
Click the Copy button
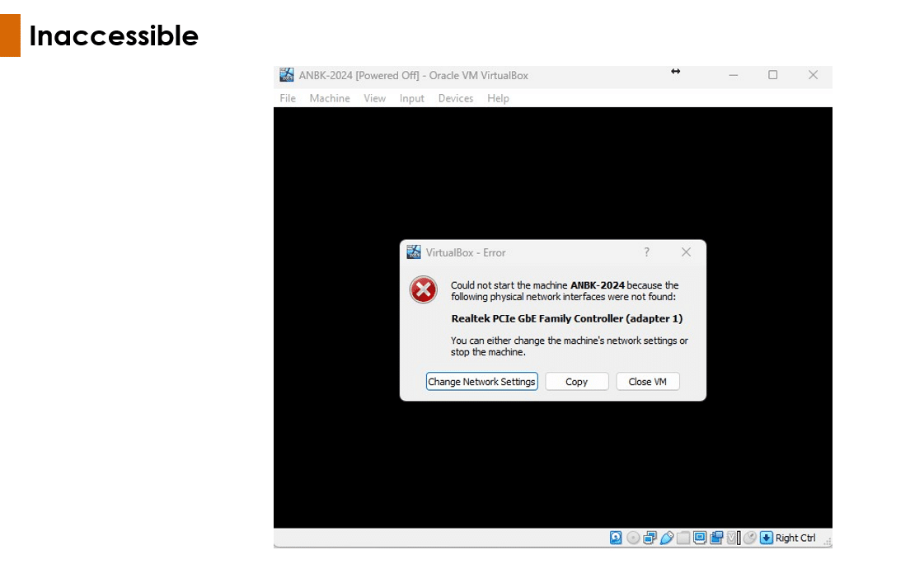coord(576,382)
